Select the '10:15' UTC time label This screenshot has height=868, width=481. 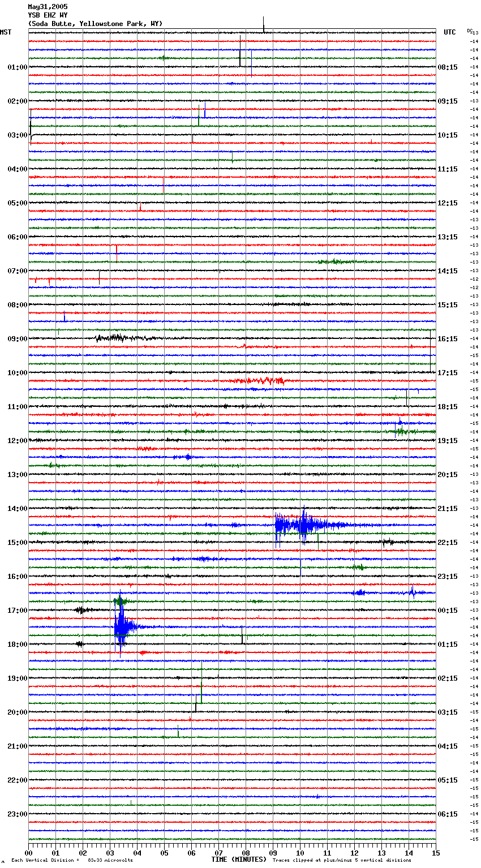click(448, 135)
